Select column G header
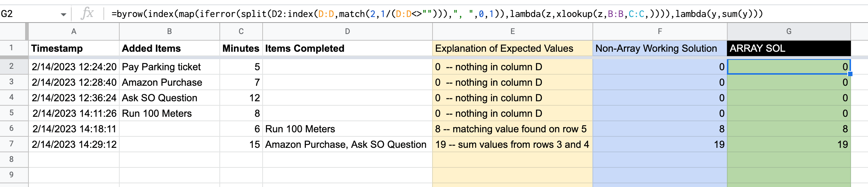The width and height of the screenshot is (868, 187). 789,31
